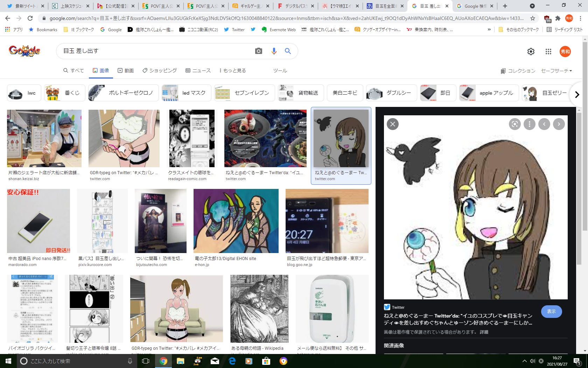Open the Google account avatar 秀和
The width and height of the screenshot is (588, 368).
coord(565,52)
